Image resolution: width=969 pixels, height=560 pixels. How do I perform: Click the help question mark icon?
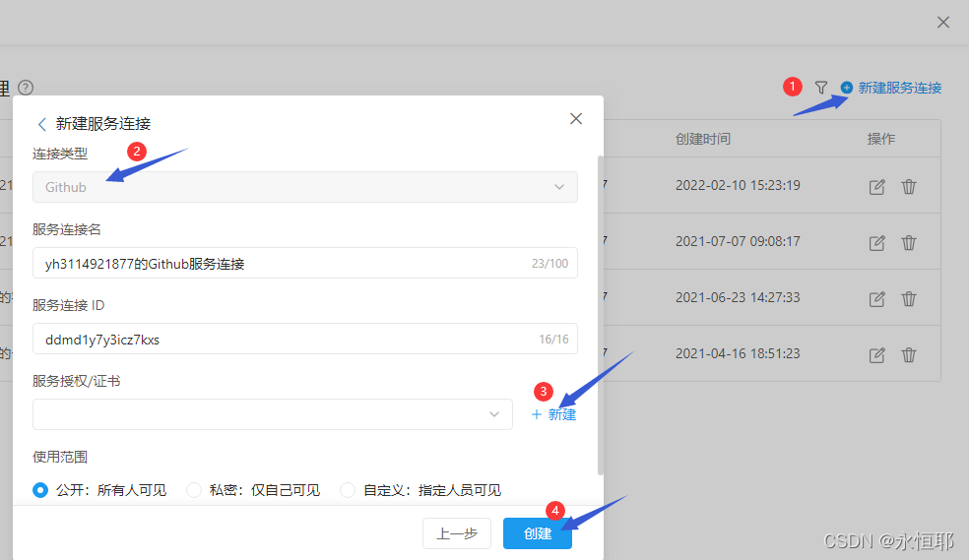coord(26,88)
